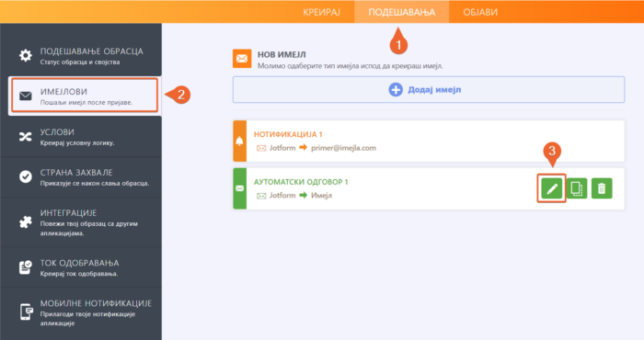Click small envelope icon in НОТИФИКАЦИЈА 1 row
The height and width of the screenshot is (340, 644).
pos(261,148)
